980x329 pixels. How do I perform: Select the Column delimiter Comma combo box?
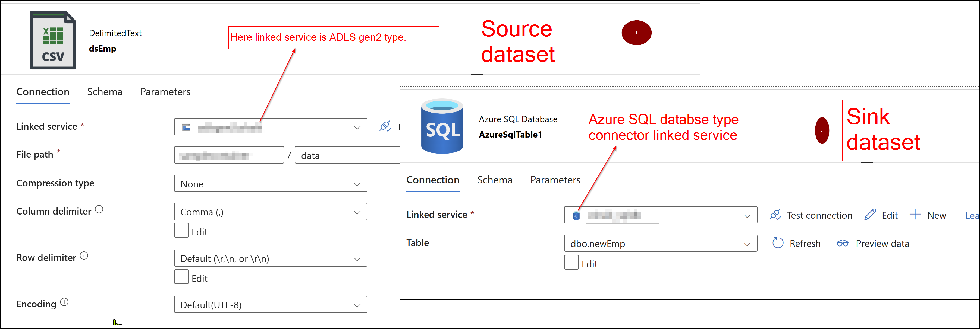point(270,212)
